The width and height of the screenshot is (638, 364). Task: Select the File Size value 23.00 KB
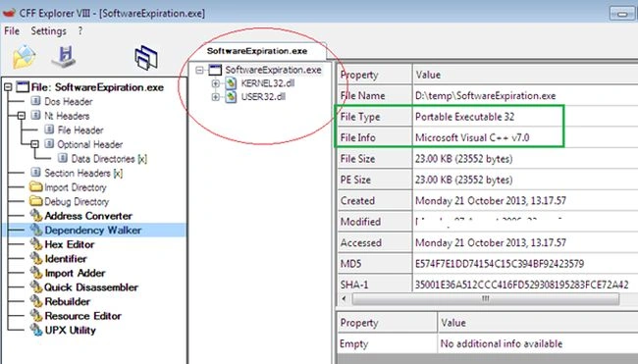point(464,159)
